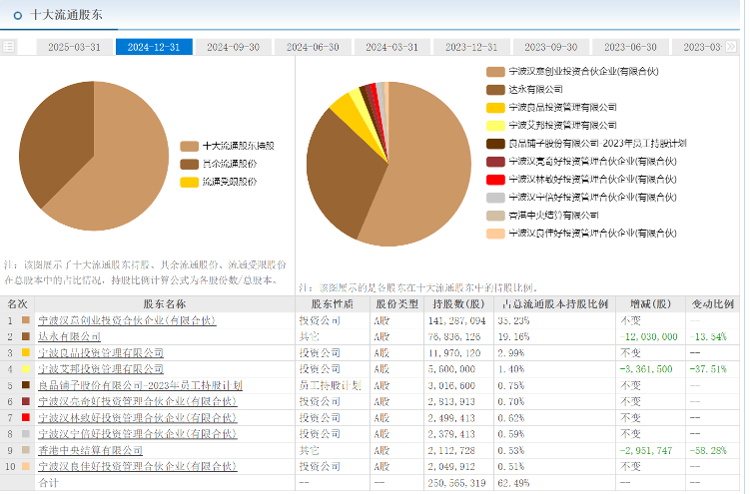Click the 变动比例 column header
Image resolution: width=750 pixels, height=494 pixels.
[x=713, y=303]
